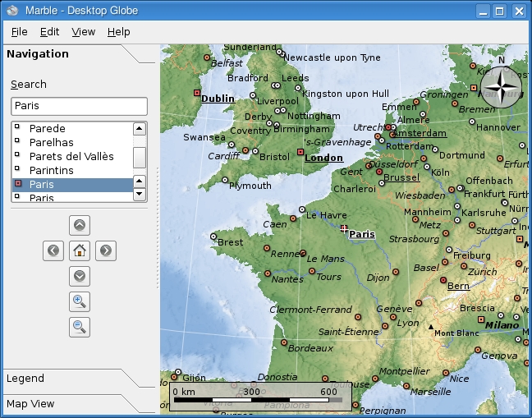Pan the map right with arrow button
The width and height of the screenshot is (532, 418).
(105, 250)
